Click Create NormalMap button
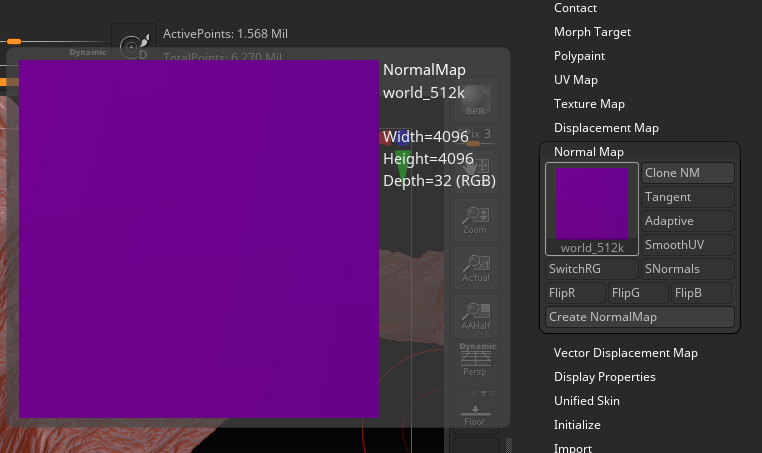This screenshot has width=762, height=453. (x=640, y=317)
